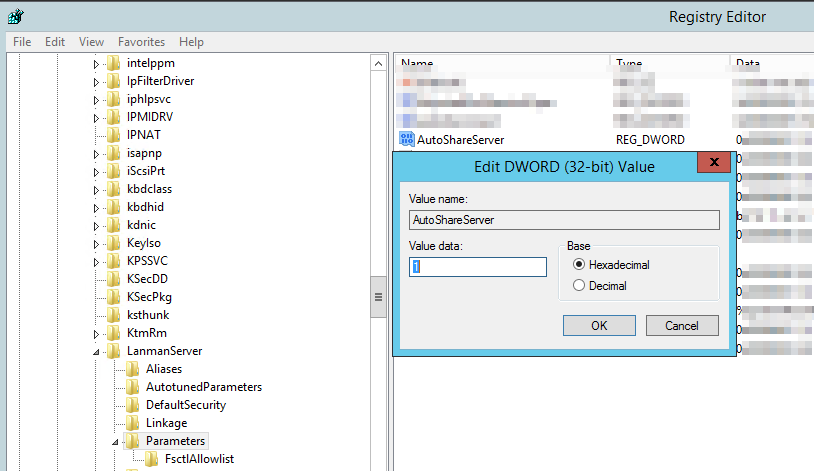Click the ksthunk folder icon
This screenshot has width=814, height=471.
point(114,315)
